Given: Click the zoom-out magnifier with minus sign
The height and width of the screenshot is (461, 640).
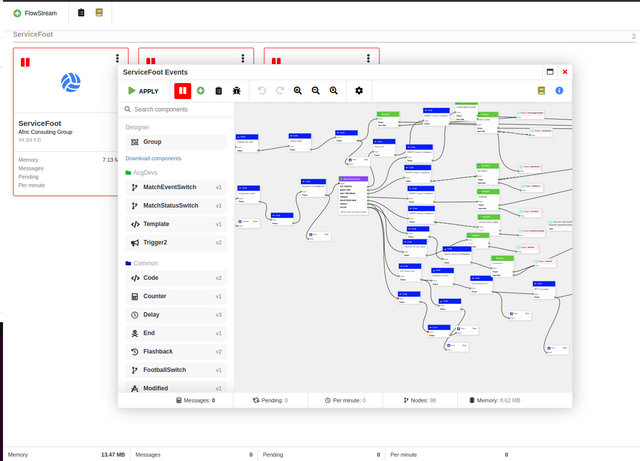Looking at the screenshot, I should [316, 91].
